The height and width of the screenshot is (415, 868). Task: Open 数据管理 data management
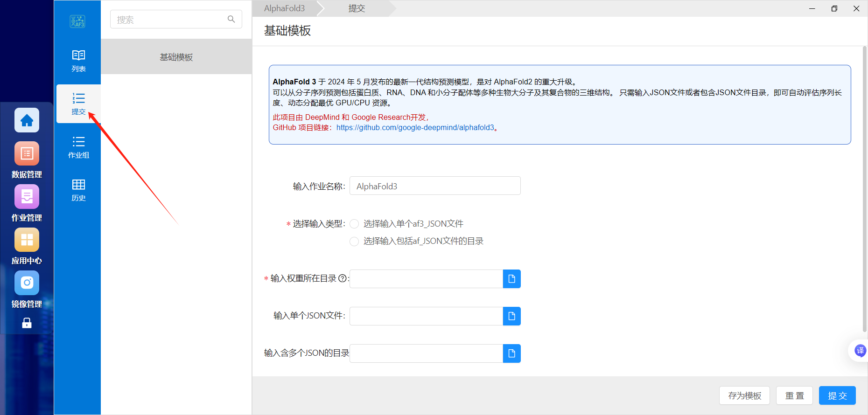click(27, 160)
